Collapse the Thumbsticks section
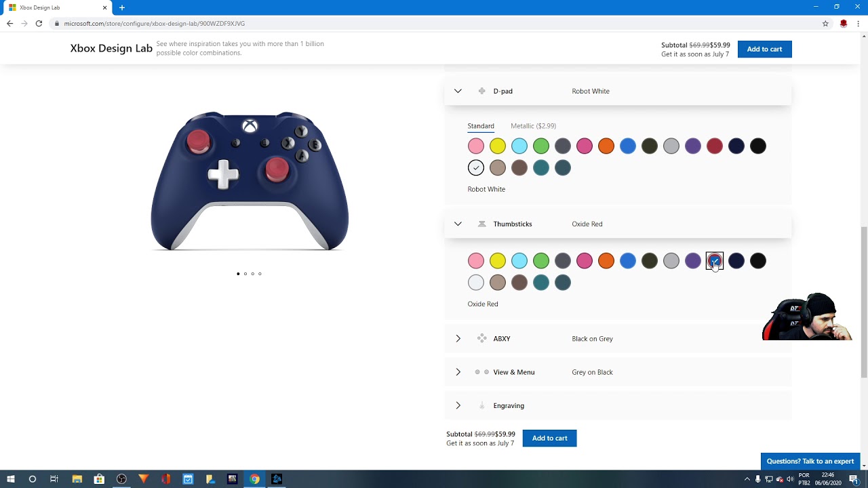The height and width of the screenshot is (488, 868). (458, 224)
